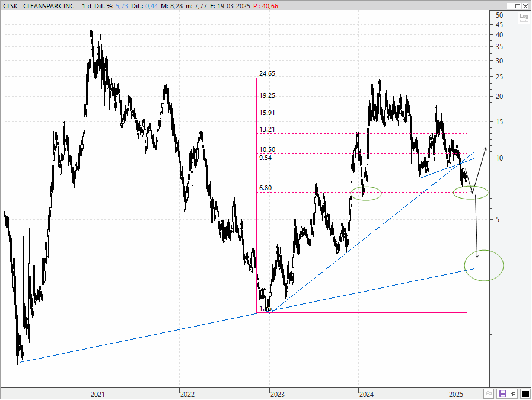The image size is (532, 400).
Task: Click the red 'P : 40,66' value
Action: tap(266, 6)
